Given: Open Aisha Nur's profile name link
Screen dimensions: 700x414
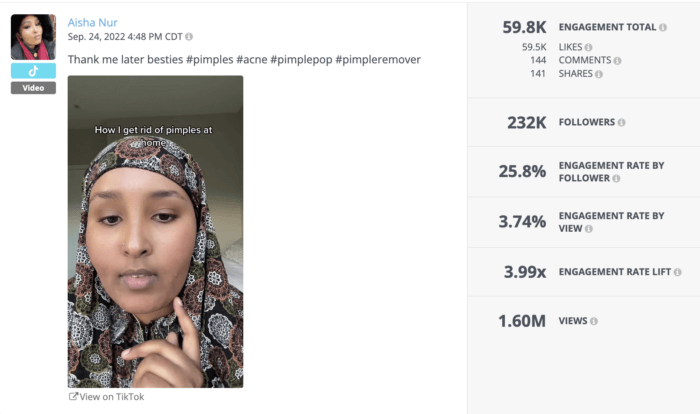Looking at the screenshot, I should click(x=93, y=22).
